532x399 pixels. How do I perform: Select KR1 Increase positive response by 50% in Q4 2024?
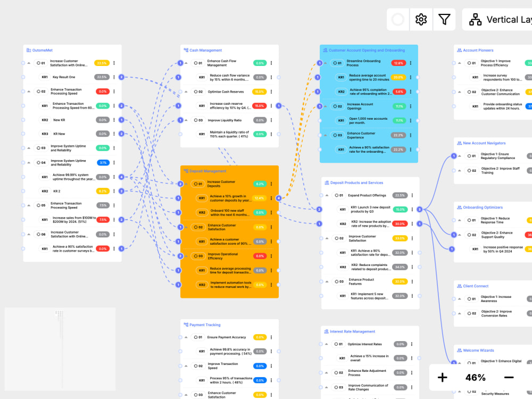(495, 249)
